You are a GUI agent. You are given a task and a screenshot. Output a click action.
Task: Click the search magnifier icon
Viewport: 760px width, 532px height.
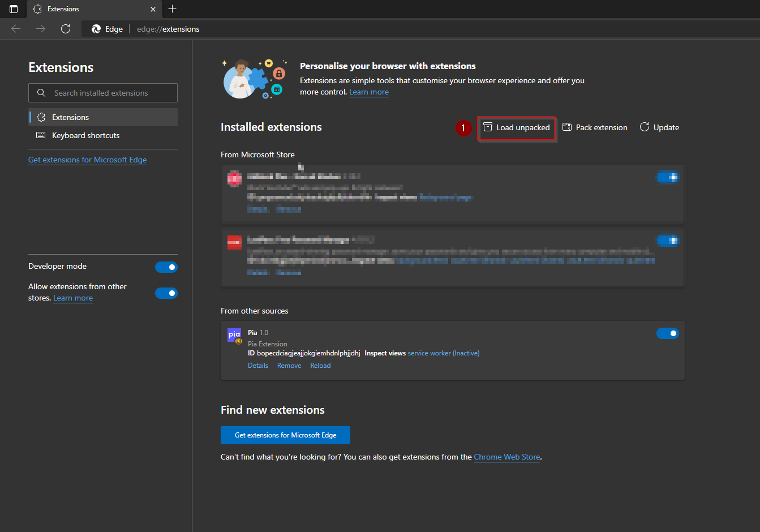(x=41, y=93)
